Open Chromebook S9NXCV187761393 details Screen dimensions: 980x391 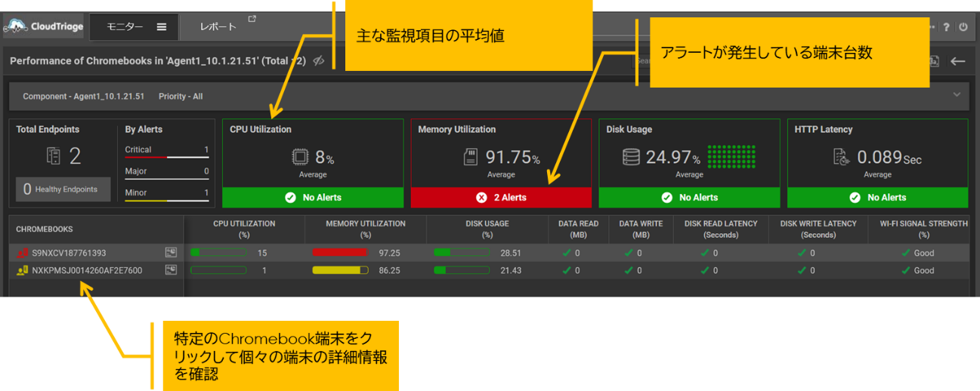(69, 254)
